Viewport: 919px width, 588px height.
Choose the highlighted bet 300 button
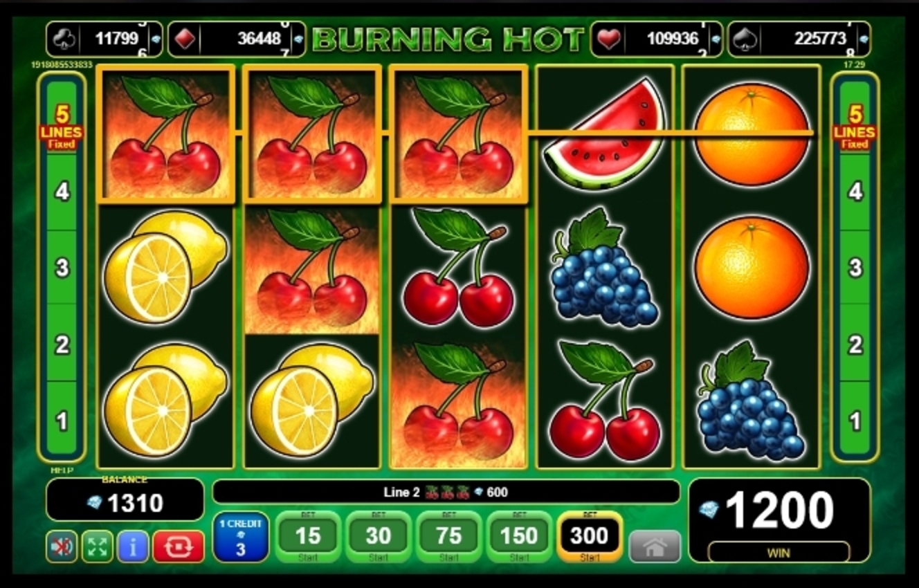[x=590, y=537]
